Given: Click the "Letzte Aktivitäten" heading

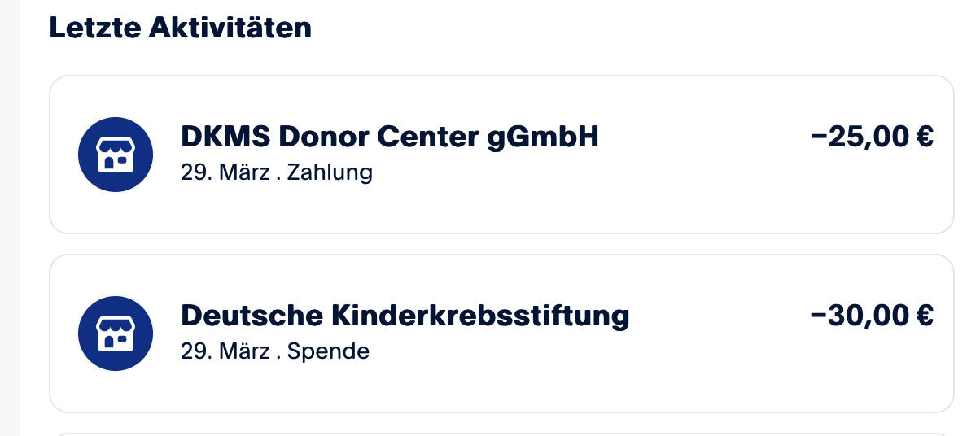Looking at the screenshot, I should 181,28.
